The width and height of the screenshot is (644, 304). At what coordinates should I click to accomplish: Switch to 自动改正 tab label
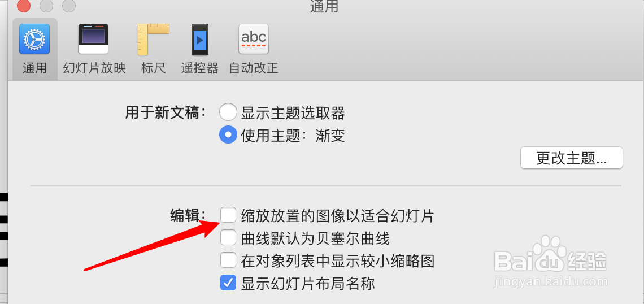click(254, 68)
